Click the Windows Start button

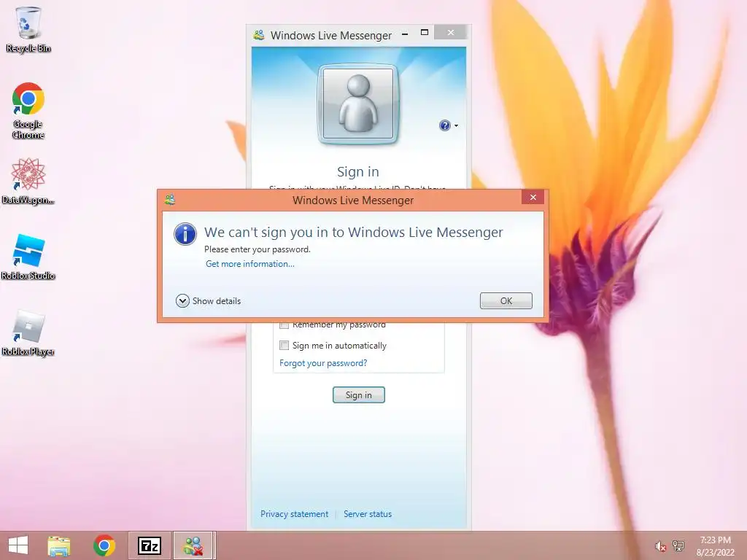pyautogui.click(x=18, y=545)
